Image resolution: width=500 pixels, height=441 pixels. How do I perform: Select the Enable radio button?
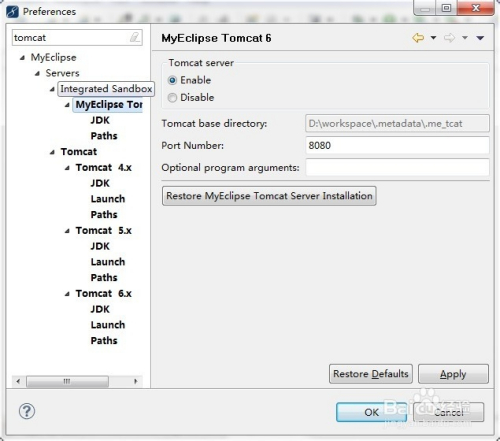(x=172, y=80)
